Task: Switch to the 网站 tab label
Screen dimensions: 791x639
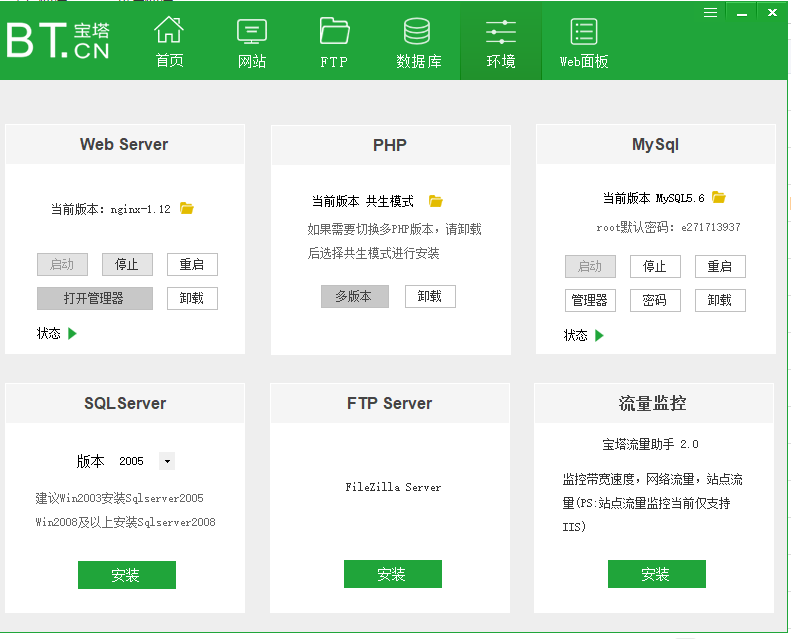Action: coord(252,62)
